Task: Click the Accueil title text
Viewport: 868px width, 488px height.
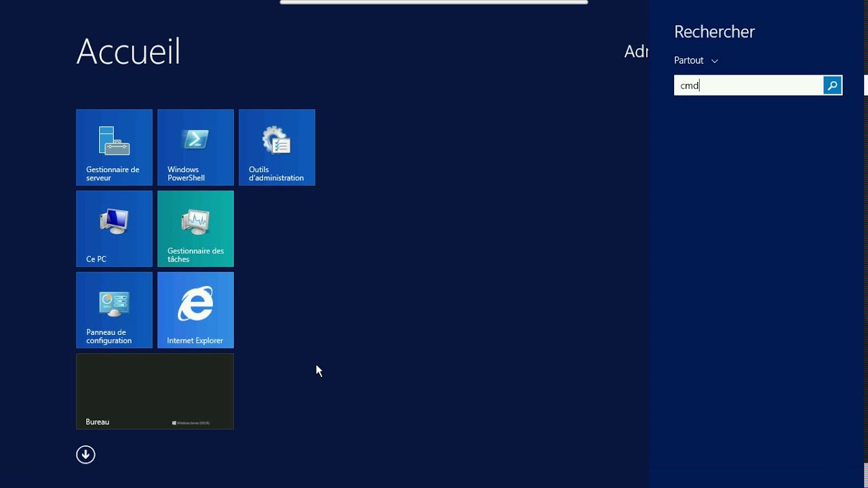Action: (128, 52)
